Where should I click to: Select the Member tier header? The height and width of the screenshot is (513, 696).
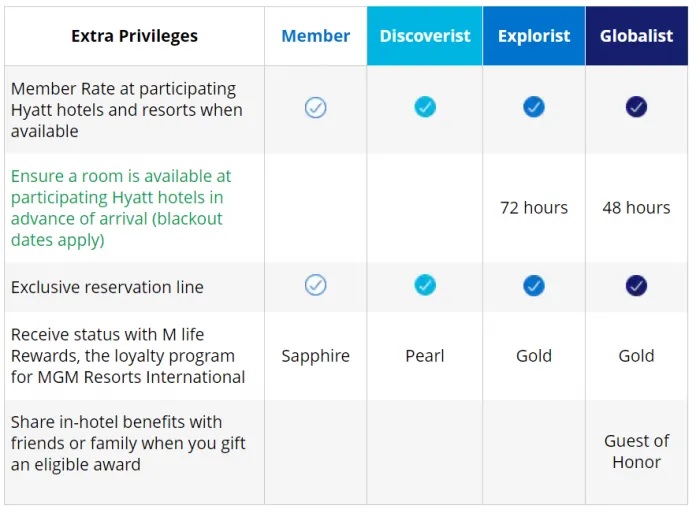(x=316, y=36)
